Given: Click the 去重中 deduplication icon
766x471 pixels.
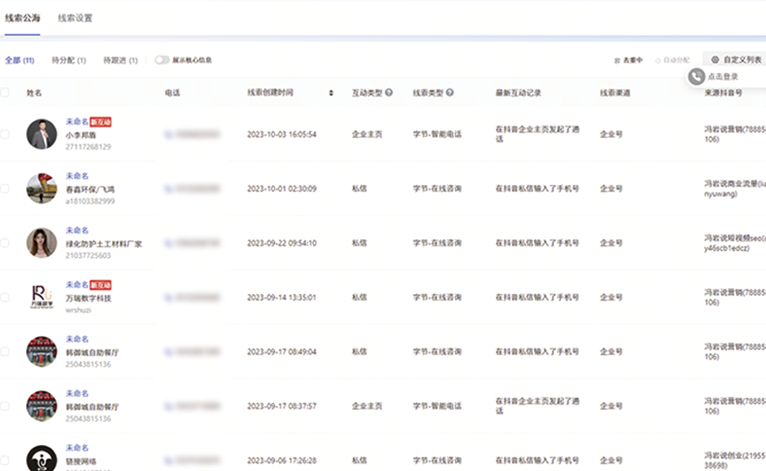Looking at the screenshot, I should click(x=617, y=61).
